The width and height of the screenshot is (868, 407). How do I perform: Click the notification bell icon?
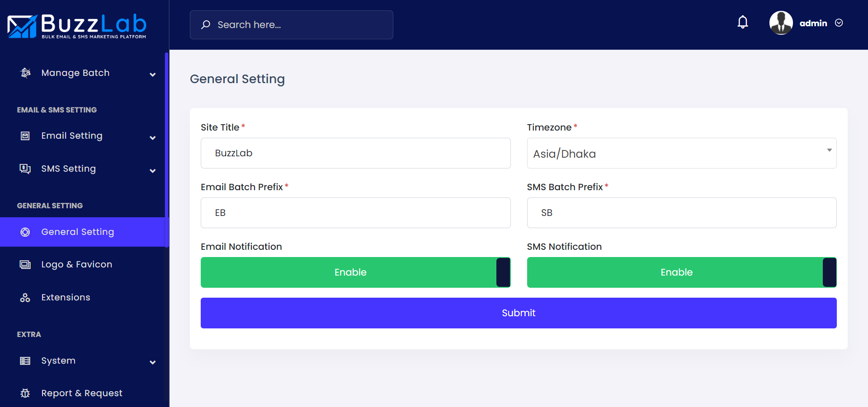(x=743, y=23)
